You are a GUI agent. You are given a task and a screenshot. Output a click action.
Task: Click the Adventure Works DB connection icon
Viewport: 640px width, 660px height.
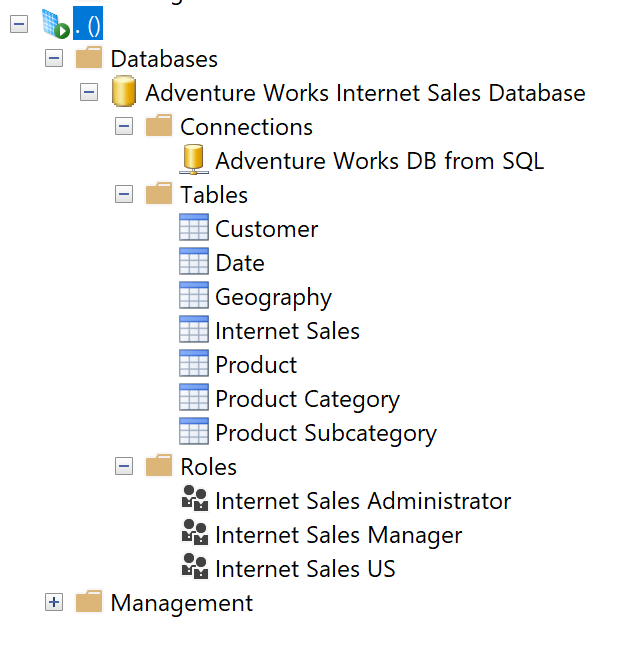(x=193, y=161)
